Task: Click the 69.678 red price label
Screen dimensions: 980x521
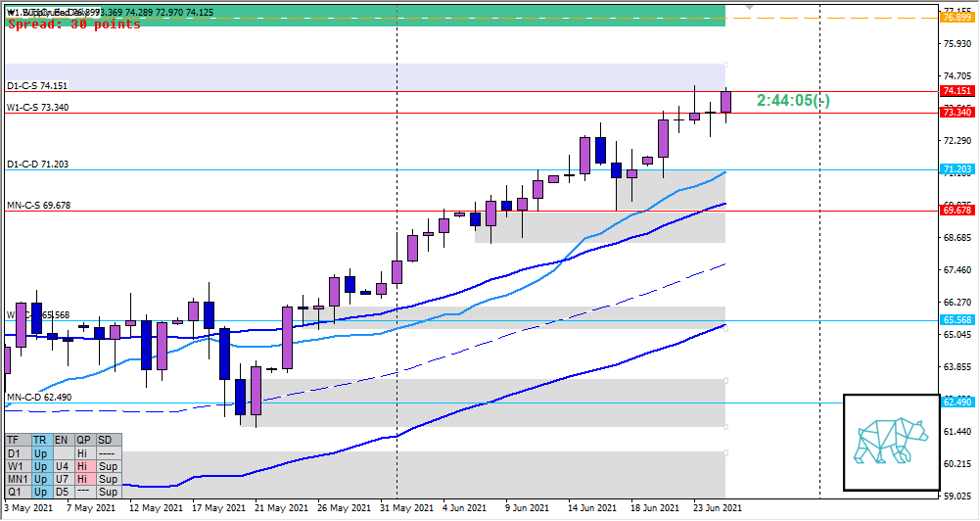Action: click(x=955, y=210)
